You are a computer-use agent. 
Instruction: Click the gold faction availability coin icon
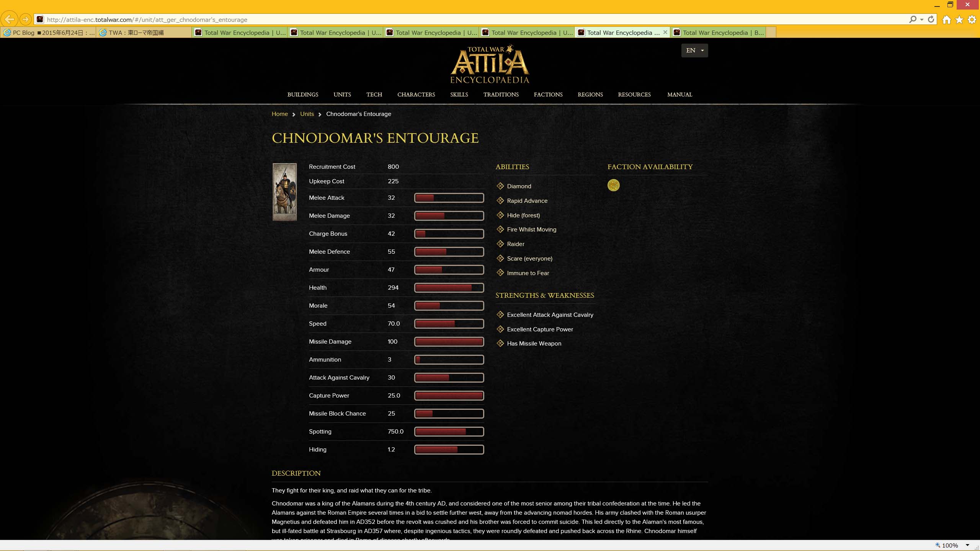click(x=613, y=185)
